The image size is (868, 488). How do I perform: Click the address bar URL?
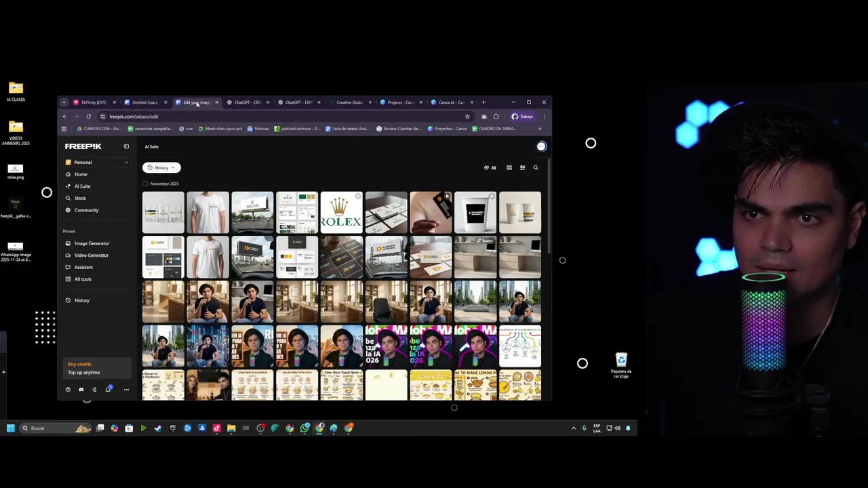tap(134, 117)
